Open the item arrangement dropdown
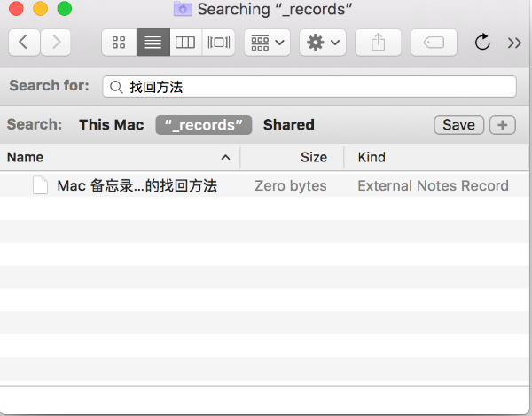The image size is (532, 416). point(267,42)
